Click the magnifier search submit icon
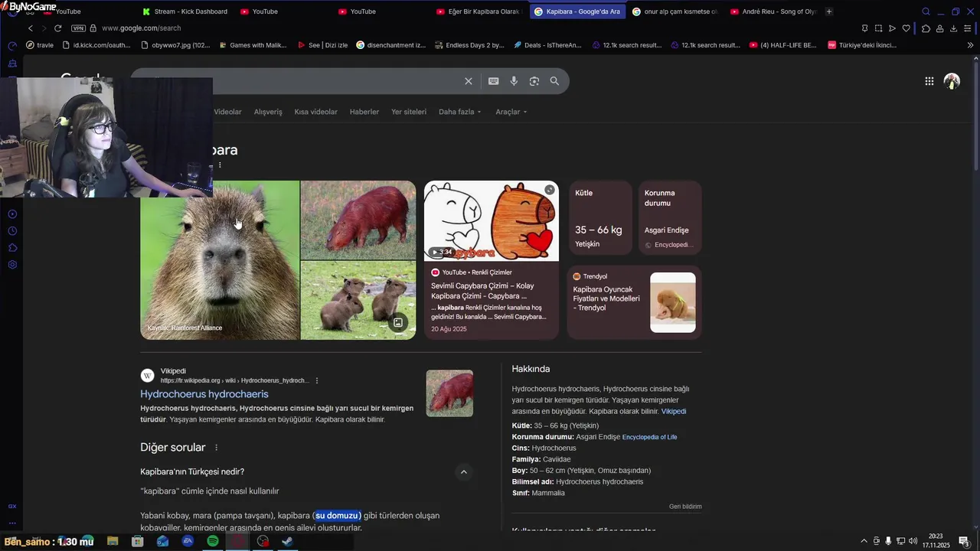Screen dimensions: 980x551 (554, 81)
